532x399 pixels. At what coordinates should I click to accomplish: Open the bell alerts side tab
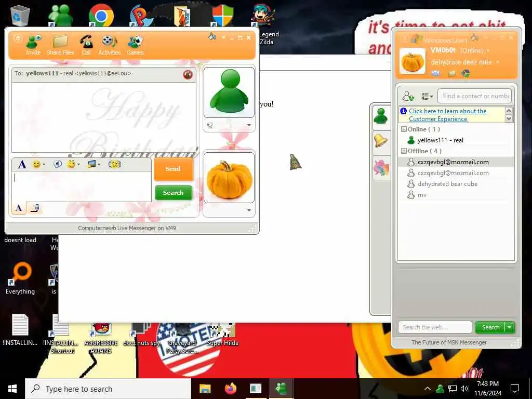381,141
